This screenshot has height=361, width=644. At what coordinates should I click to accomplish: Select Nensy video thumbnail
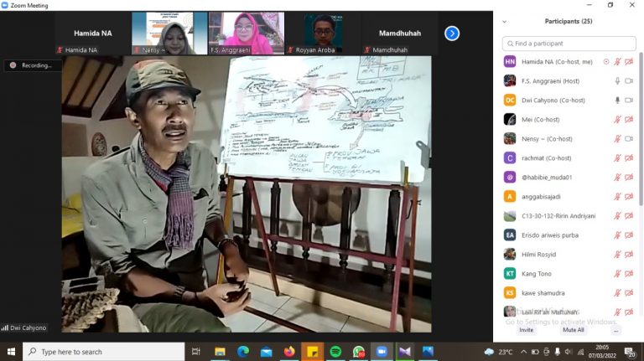tap(169, 34)
